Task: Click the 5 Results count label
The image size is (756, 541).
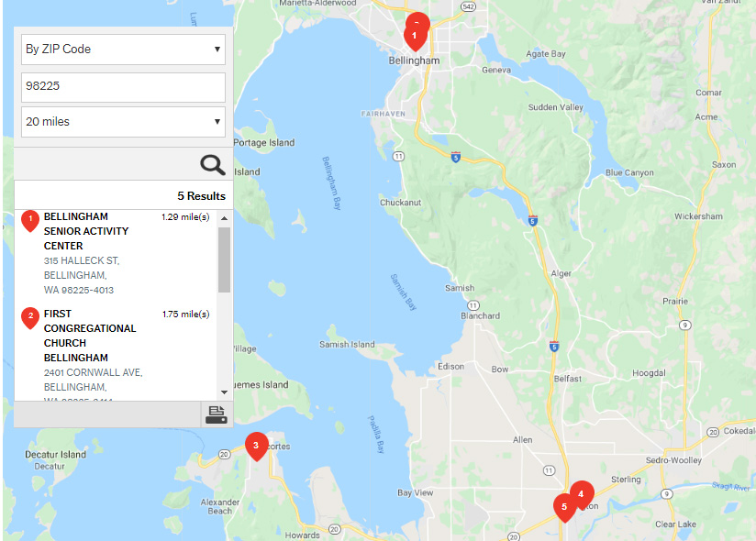Action: (201, 196)
